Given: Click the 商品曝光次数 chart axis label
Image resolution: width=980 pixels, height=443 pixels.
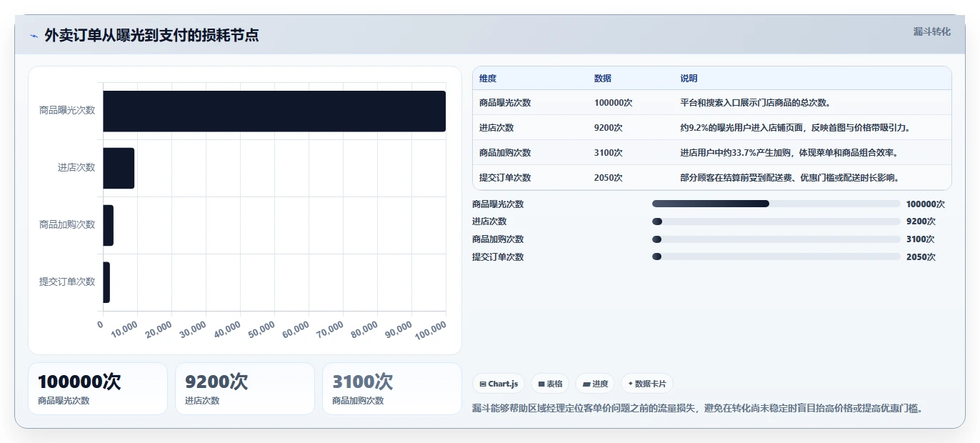Looking at the screenshot, I should [x=67, y=111].
